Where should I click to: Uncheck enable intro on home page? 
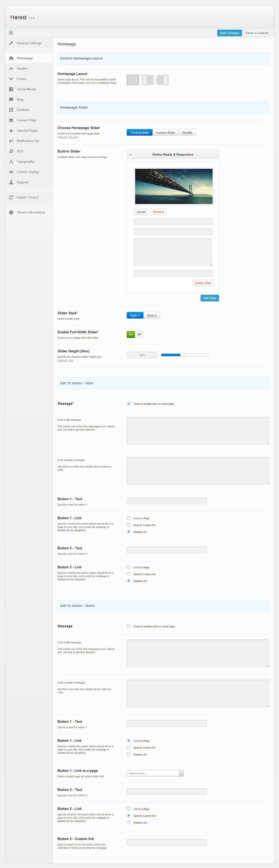[129, 404]
